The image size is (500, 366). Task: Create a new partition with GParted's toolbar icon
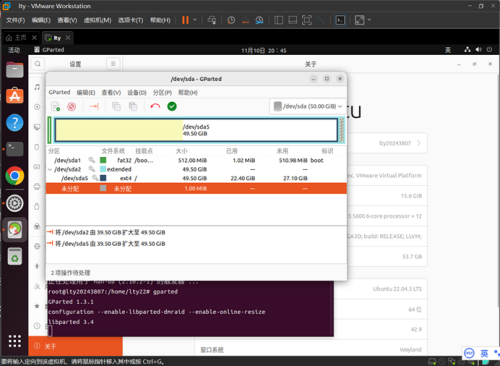coord(55,106)
